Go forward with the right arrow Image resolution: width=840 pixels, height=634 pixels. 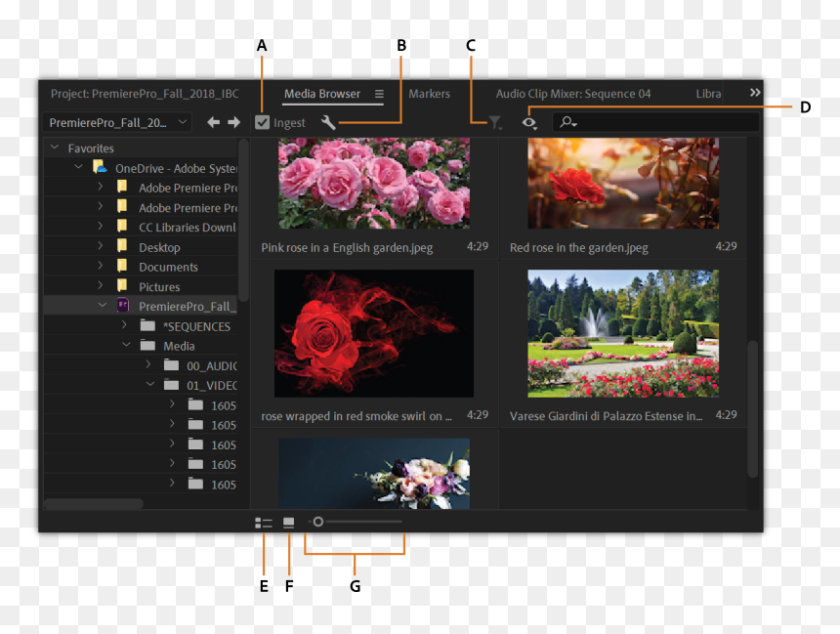pos(233,123)
